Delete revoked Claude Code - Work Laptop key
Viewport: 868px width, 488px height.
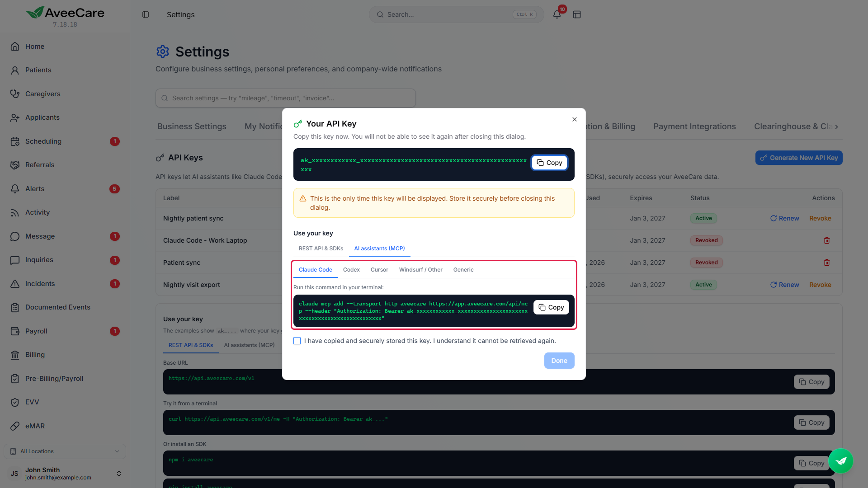pyautogui.click(x=826, y=240)
